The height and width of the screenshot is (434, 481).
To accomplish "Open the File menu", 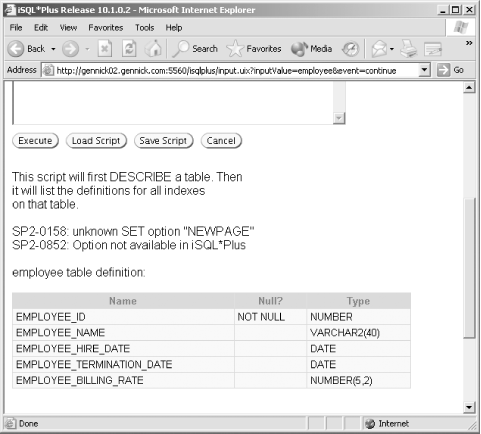I will [16, 28].
